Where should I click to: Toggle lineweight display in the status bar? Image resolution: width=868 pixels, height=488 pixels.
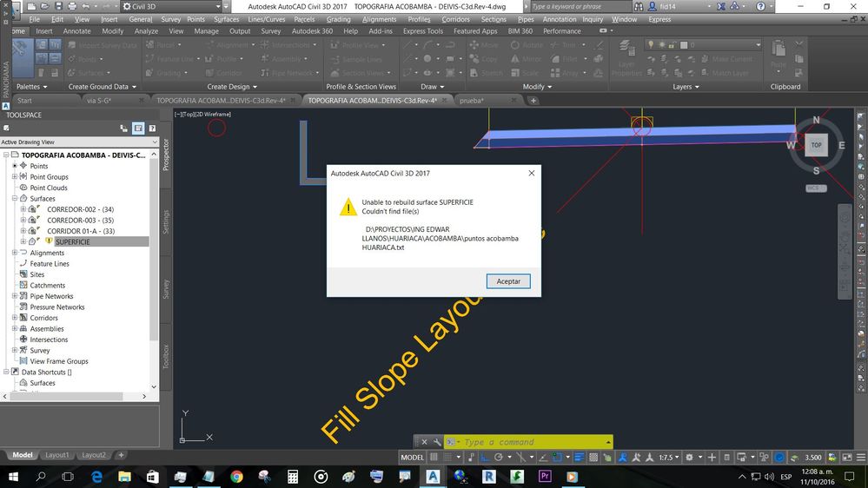(x=579, y=458)
